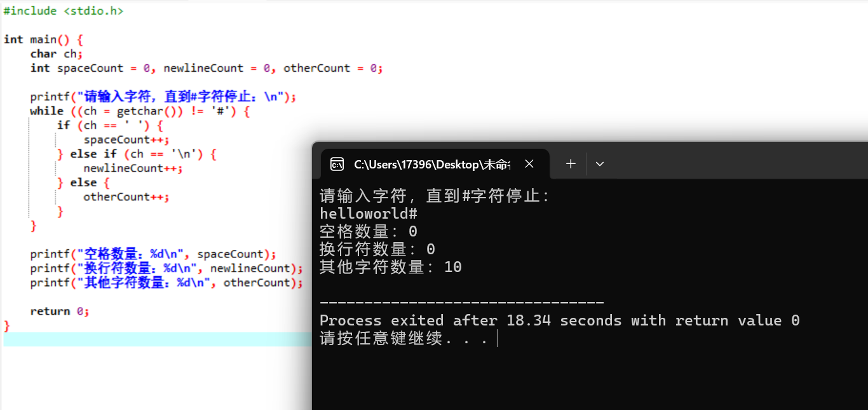868x410 pixels.
Task: Click the #include <stdio.h> code line
Action: tap(64, 11)
